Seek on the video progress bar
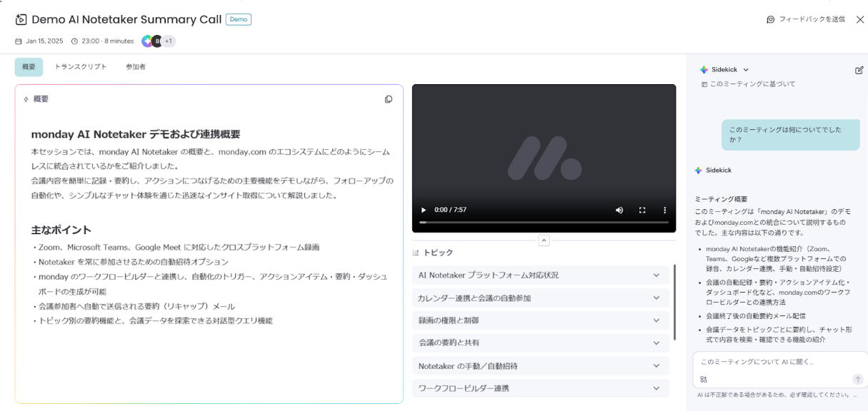This screenshot has width=868, height=411. [x=544, y=223]
